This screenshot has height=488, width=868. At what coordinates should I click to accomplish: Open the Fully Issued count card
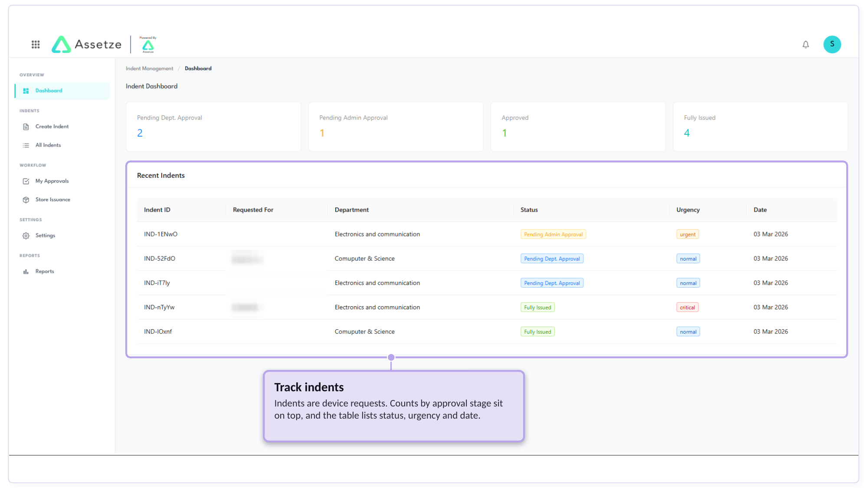(760, 127)
